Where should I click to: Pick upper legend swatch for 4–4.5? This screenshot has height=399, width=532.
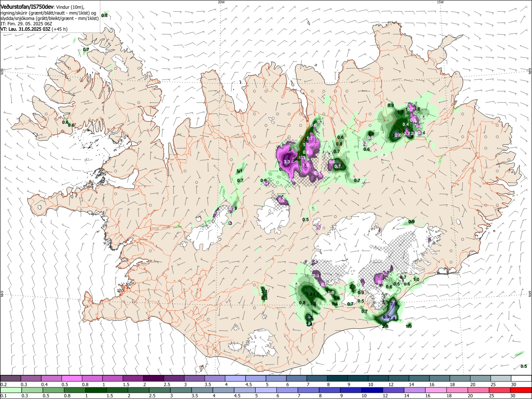[235, 379]
